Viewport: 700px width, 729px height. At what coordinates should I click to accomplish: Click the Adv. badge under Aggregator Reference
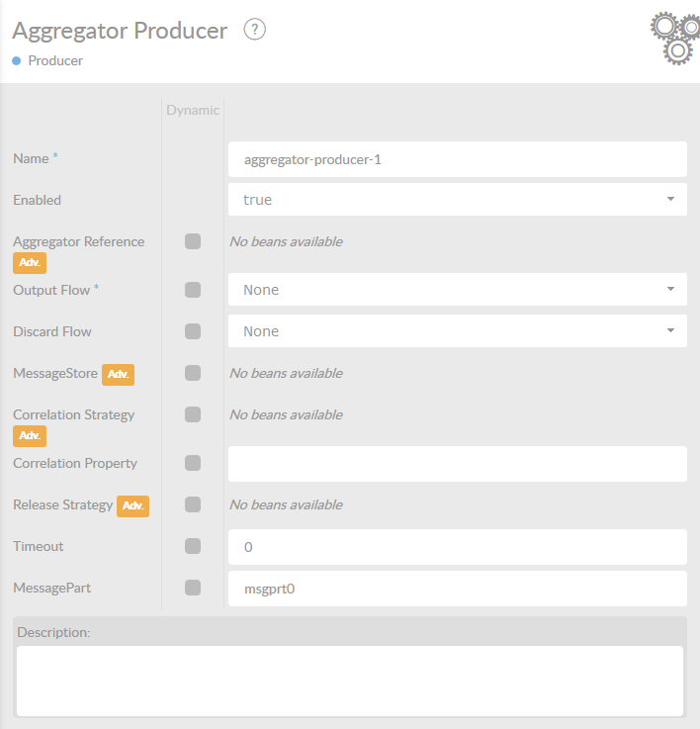click(30, 263)
